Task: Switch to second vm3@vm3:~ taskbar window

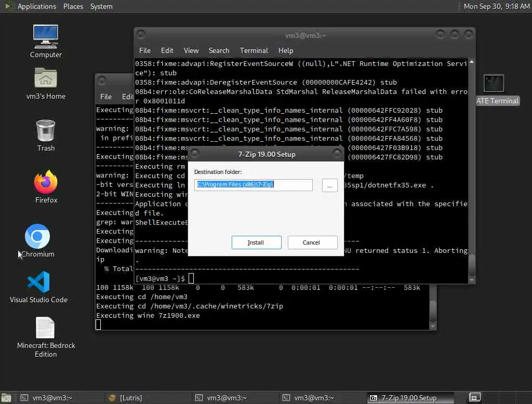Action: click(234, 398)
